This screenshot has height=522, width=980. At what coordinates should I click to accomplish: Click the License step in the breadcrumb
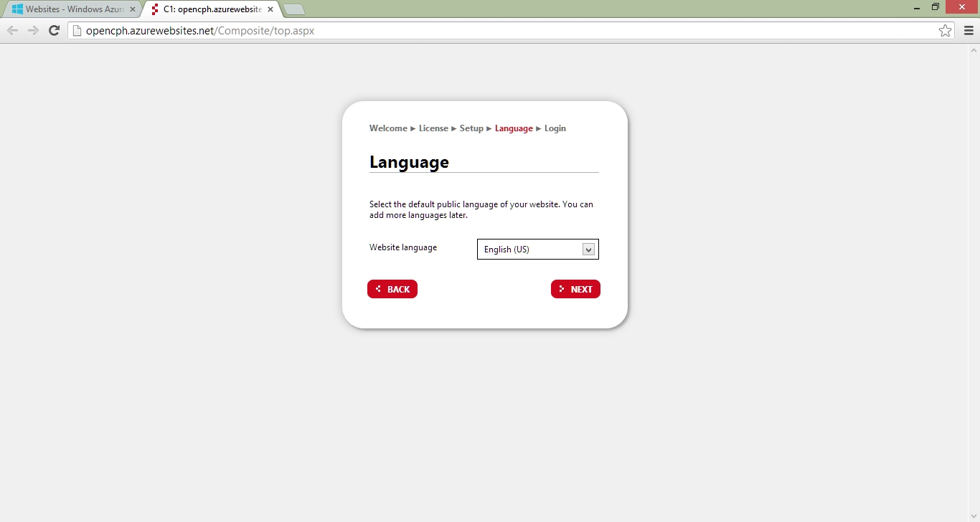pos(433,128)
